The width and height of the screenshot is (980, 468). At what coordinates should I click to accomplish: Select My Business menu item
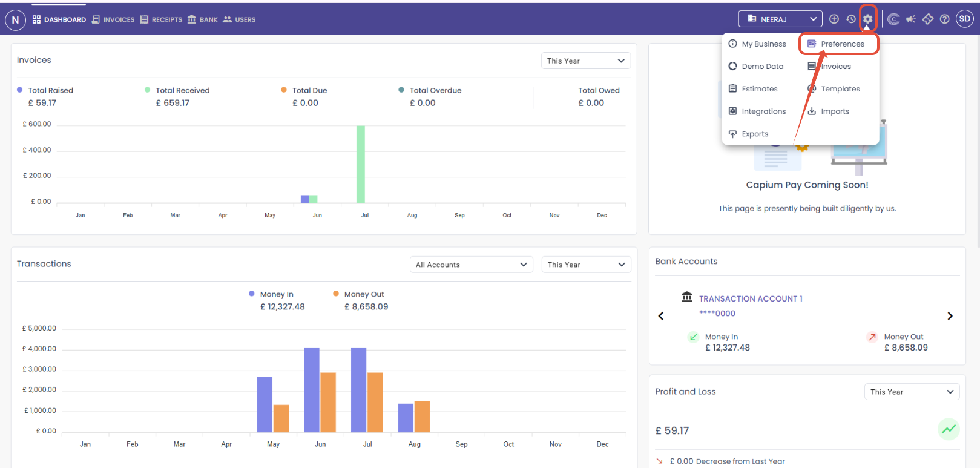(x=757, y=44)
